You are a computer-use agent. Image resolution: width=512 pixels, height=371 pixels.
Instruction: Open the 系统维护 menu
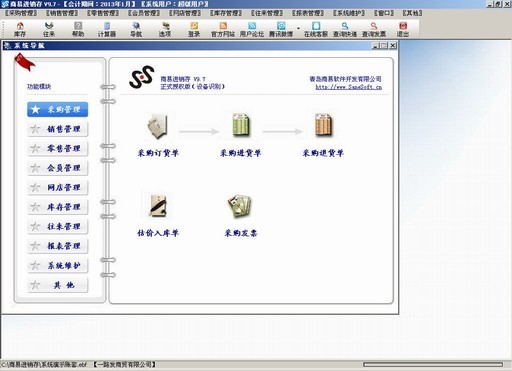point(349,13)
